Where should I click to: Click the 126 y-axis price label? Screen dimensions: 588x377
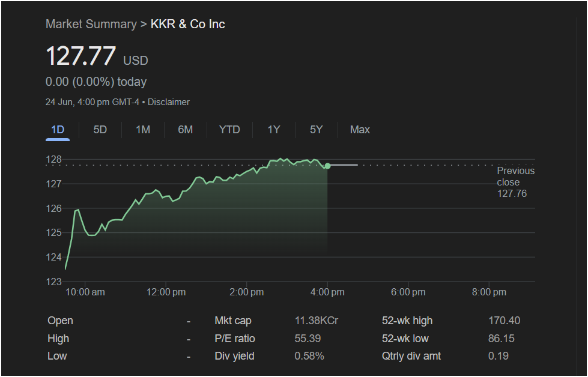53,208
